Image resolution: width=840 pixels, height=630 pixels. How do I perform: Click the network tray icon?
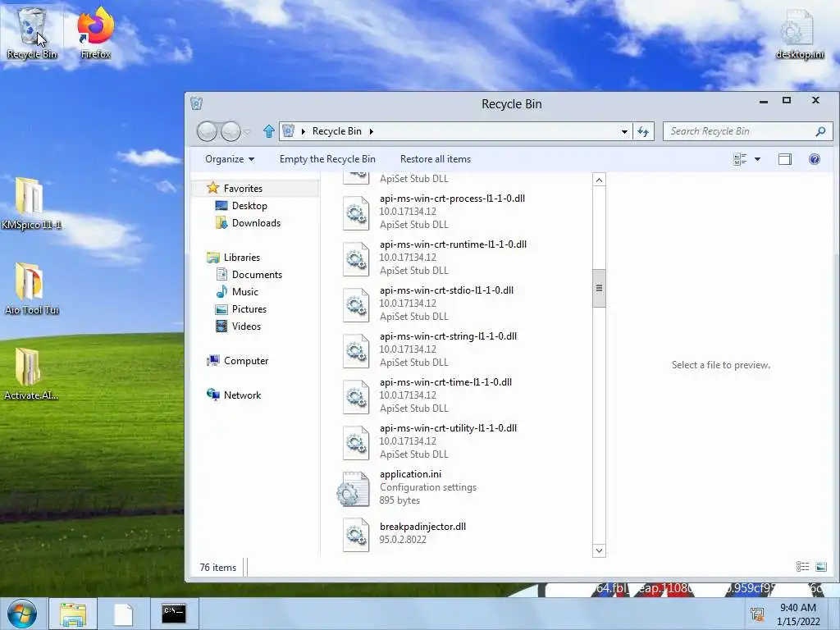(757, 614)
